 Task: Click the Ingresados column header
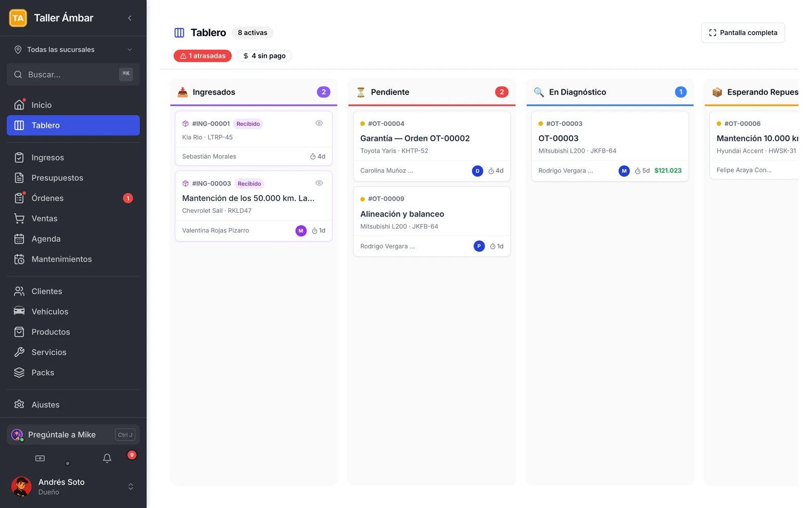[254, 92]
